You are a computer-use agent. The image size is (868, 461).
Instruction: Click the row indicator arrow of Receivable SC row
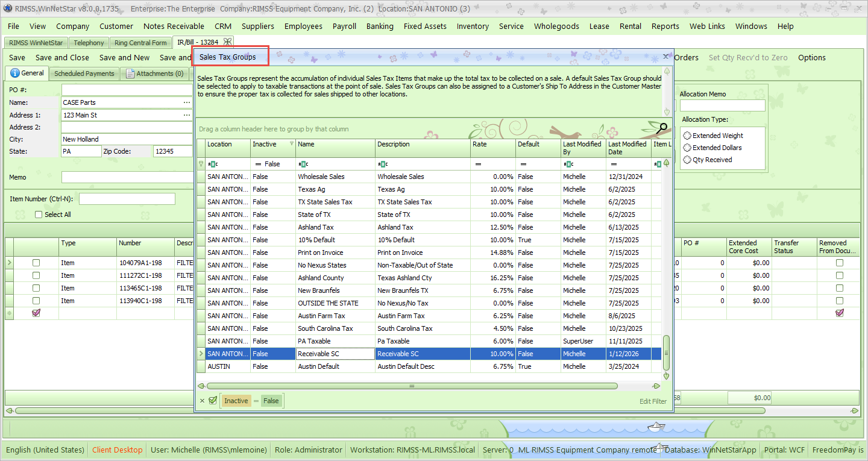pyautogui.click(x=201, y=354)
